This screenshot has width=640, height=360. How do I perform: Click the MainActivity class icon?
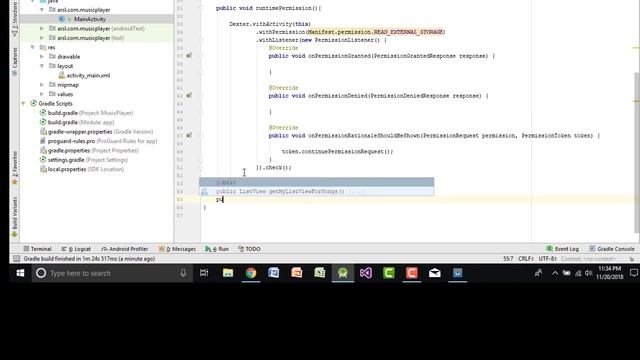click(x=62, y=19)
